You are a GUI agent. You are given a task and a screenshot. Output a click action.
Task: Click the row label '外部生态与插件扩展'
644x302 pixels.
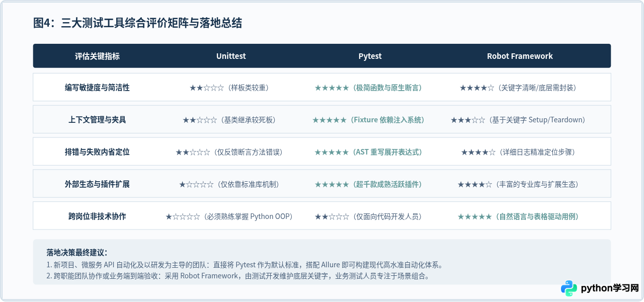(97, 184)
